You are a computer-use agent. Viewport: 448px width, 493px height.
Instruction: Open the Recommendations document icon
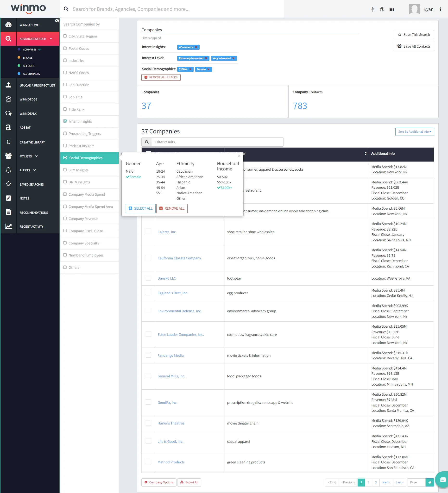tap(8, 212)
